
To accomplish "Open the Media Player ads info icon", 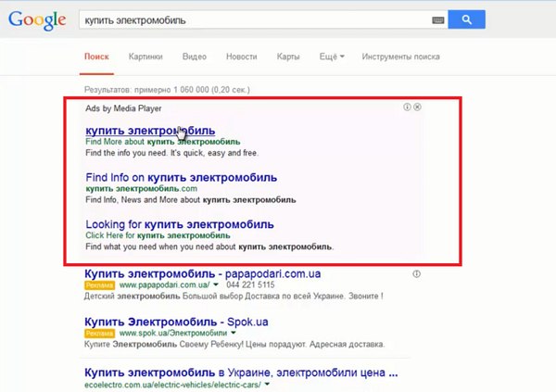I will [x=407, y=107].
